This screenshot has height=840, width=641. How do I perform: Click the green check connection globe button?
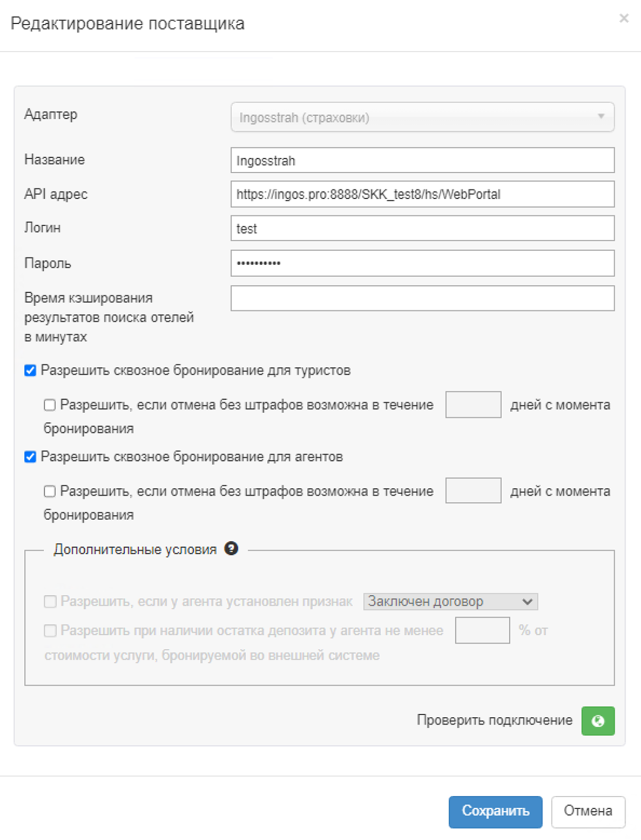597,721
